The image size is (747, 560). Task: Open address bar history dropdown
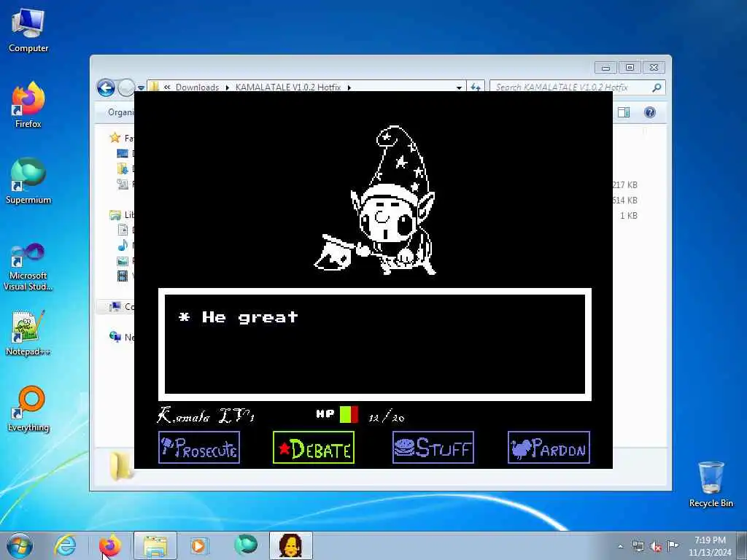click(x=459, y=87)
